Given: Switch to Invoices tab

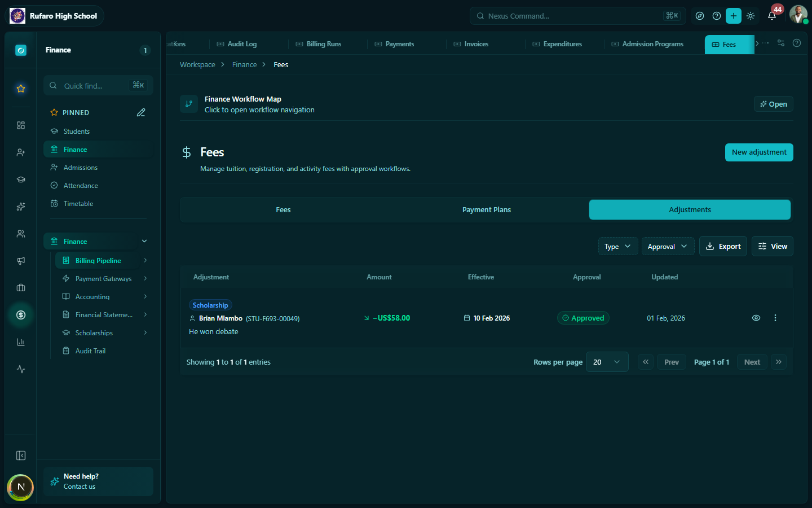Looking at the screenshot, I should coord(471,44).
